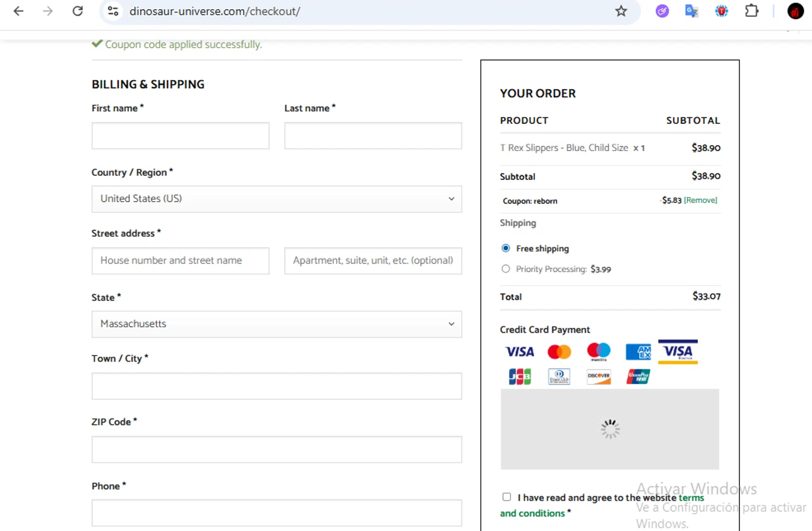Open the purple circular extension icon

[x=662, y=11]
